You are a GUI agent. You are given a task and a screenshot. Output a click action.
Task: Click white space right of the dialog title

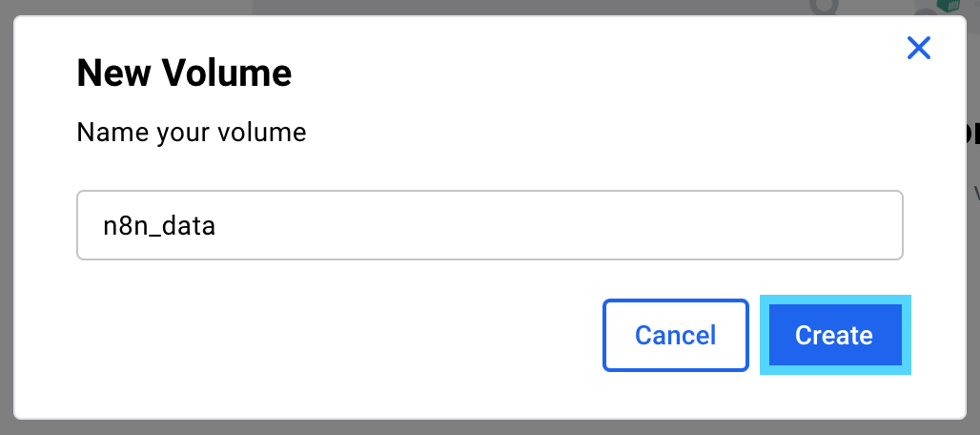point(572,73)
